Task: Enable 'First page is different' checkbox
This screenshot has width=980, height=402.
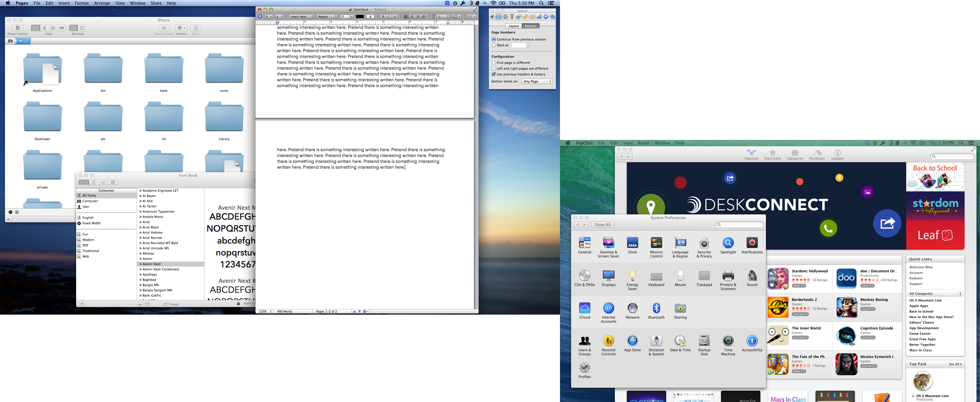Action: pos(494,63)
